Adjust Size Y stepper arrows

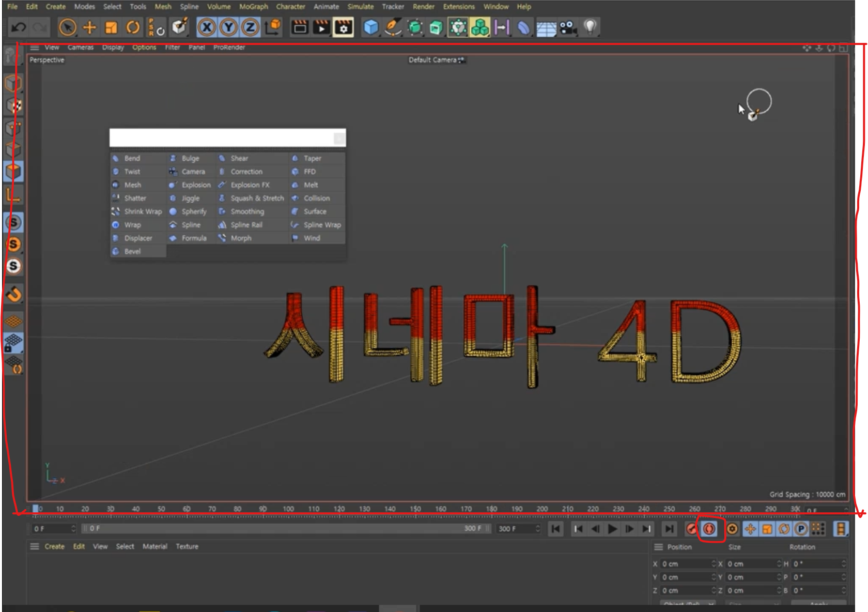(x=779, y=577)
